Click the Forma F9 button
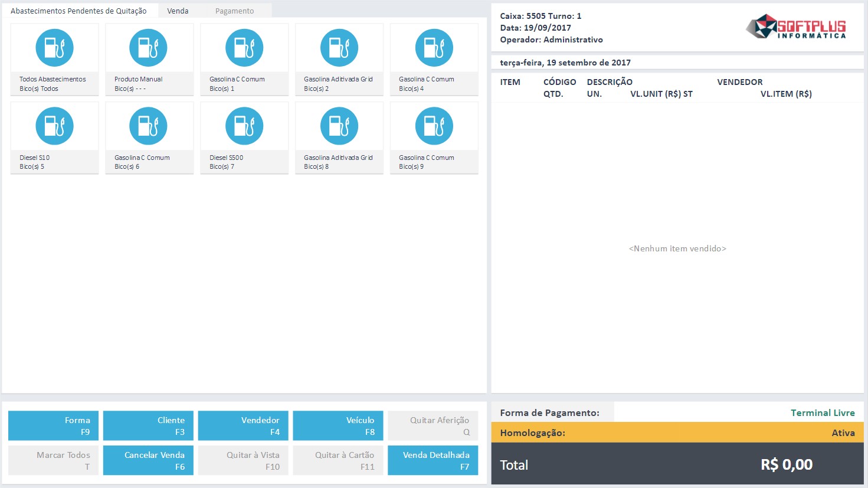 click(54, 425)
